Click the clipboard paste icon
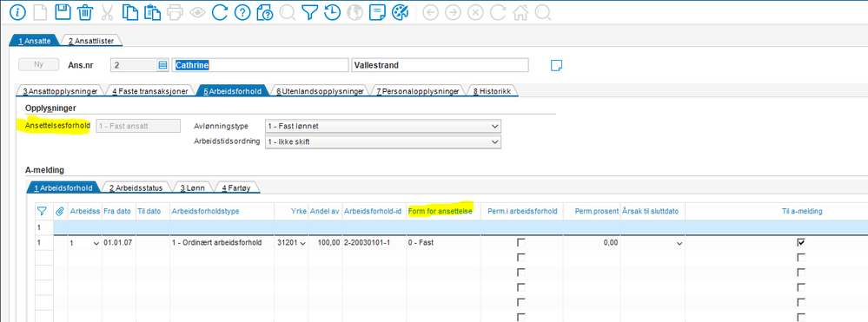 pos(151,12)
